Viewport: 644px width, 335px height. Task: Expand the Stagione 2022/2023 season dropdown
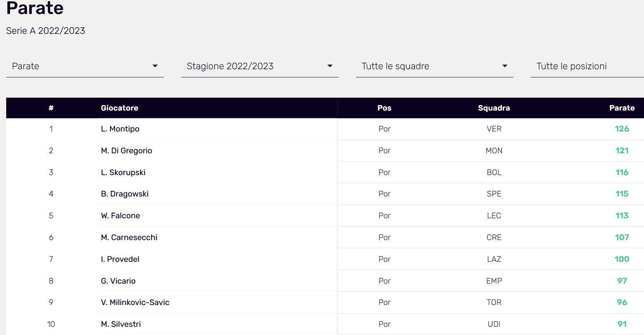[x=259, y=66]
